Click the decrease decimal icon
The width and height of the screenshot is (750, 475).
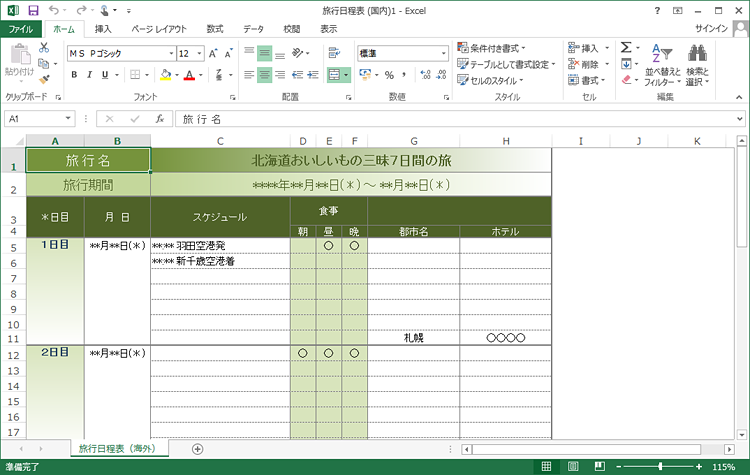pyautogui.click(x=441, y=75)
